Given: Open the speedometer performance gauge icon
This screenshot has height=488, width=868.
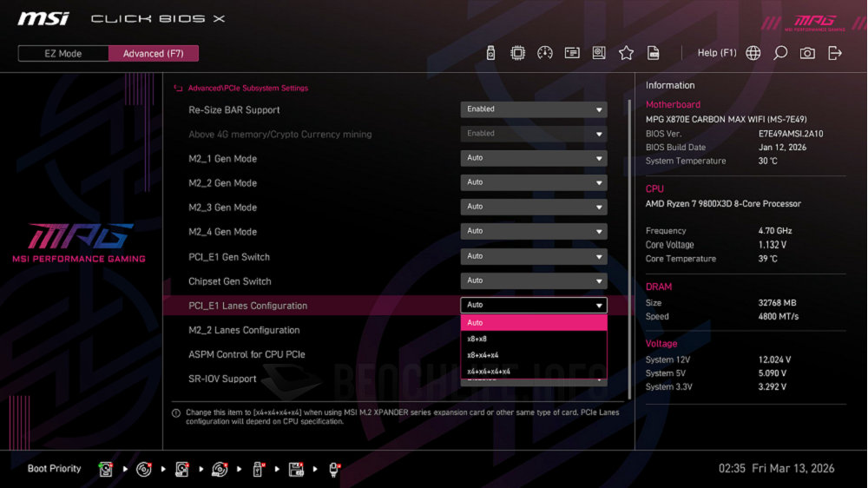Looking at the screenshot, I should pos(545,53).
